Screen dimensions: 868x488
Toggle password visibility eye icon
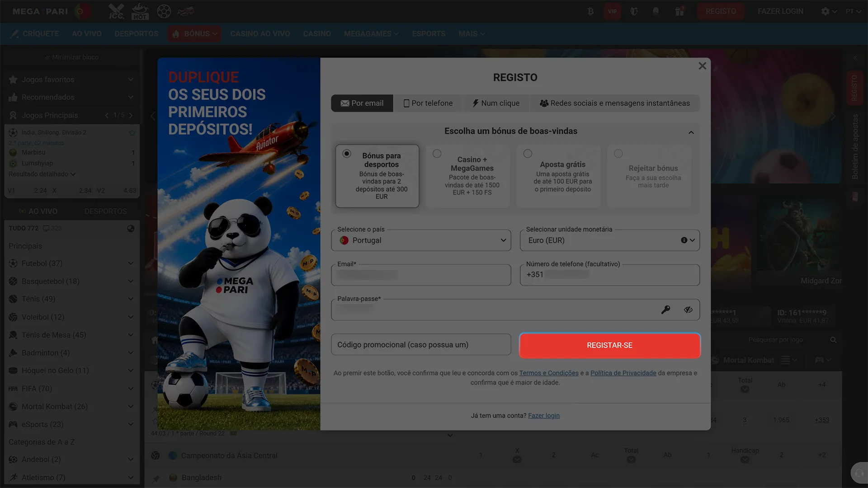pyautogui.click(x=688, y=310)
